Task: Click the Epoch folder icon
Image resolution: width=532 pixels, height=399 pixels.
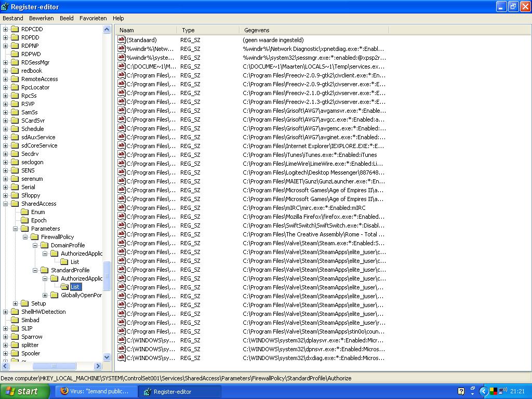Action: click(x=24, y=220)
